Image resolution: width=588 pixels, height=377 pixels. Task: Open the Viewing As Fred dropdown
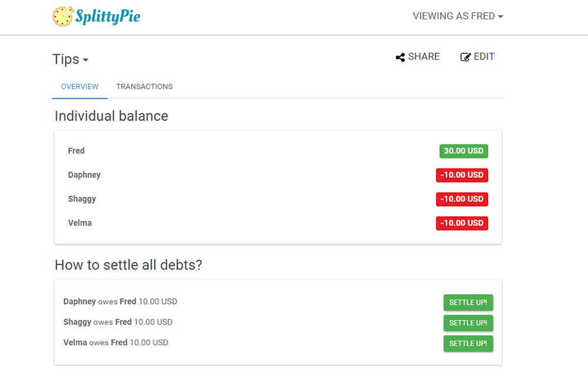pos(458,16)
